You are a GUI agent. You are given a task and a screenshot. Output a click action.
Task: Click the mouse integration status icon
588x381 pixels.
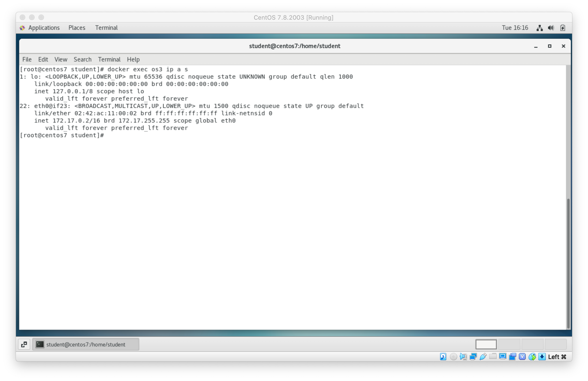532,356
